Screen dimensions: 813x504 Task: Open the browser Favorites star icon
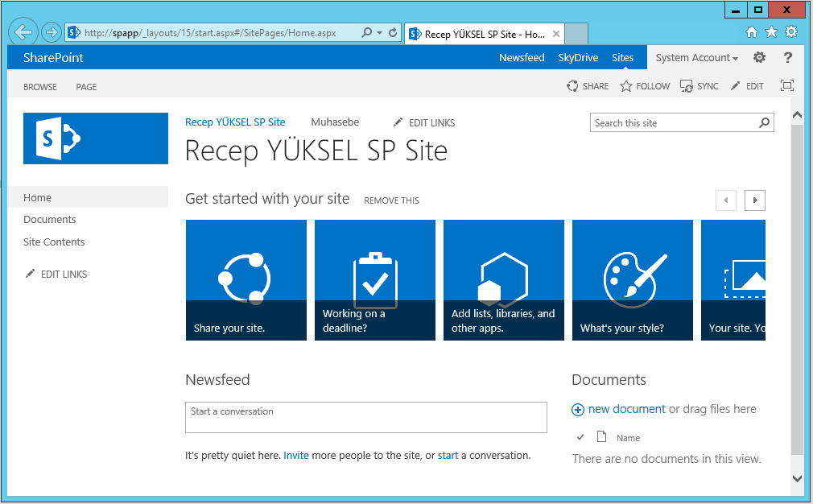[x=771, y=32]
